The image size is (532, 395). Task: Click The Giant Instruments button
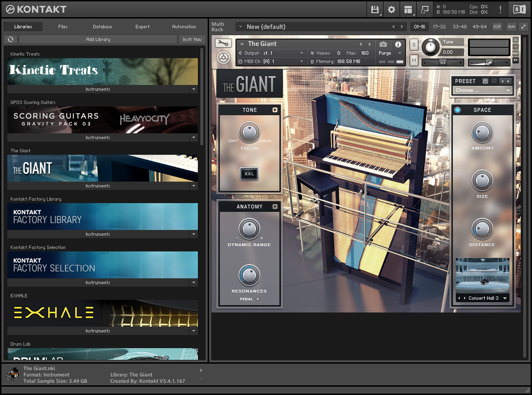click(x=98, y=186)
